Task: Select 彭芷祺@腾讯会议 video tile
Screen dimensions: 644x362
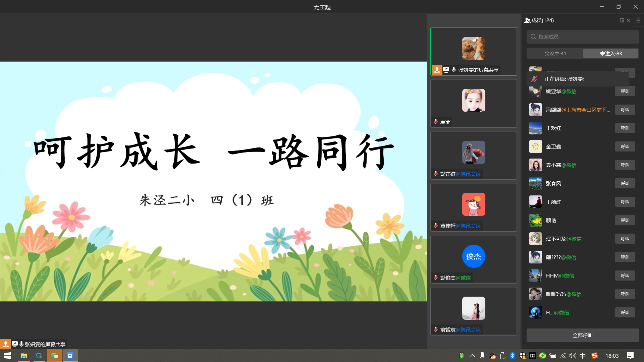Action: tap(474, 155)
